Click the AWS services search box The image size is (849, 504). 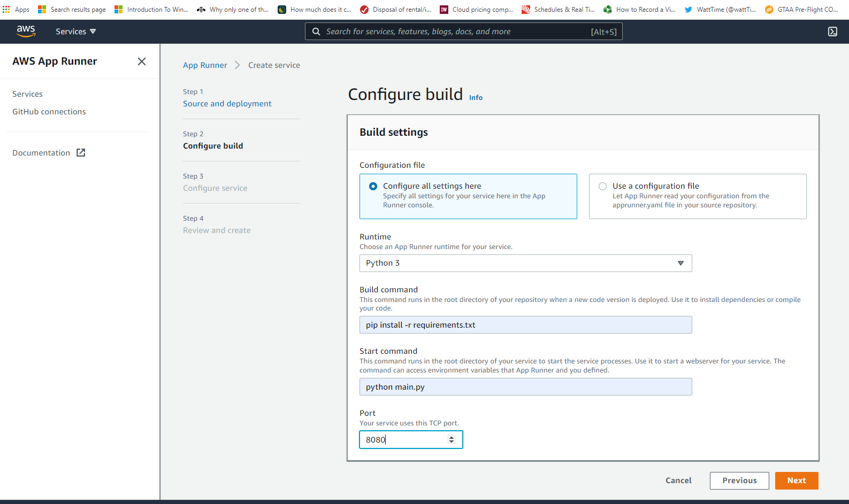(x=463, y=32)
